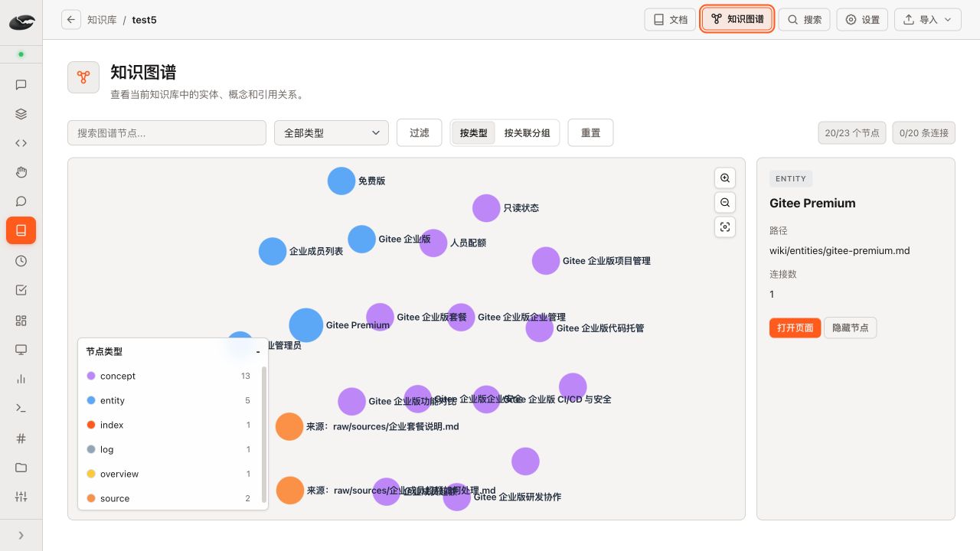Select the Gitee 企业版代码托管 node
This screenshot has width=980, height=551.
click(x=540, y=328)
